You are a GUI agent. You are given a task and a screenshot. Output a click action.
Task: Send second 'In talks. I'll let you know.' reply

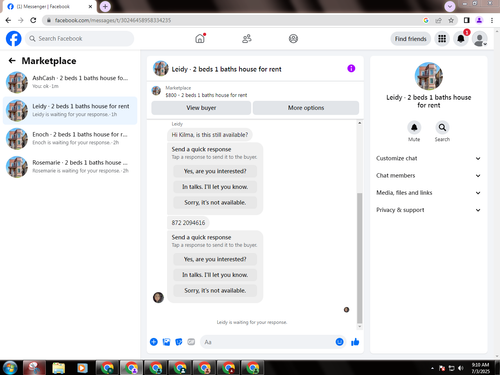point(215,275)
